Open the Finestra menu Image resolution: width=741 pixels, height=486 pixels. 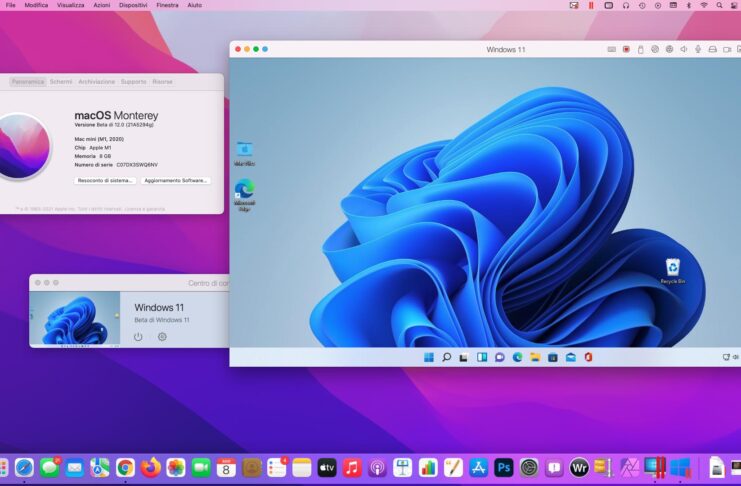[x=167, y=5]
